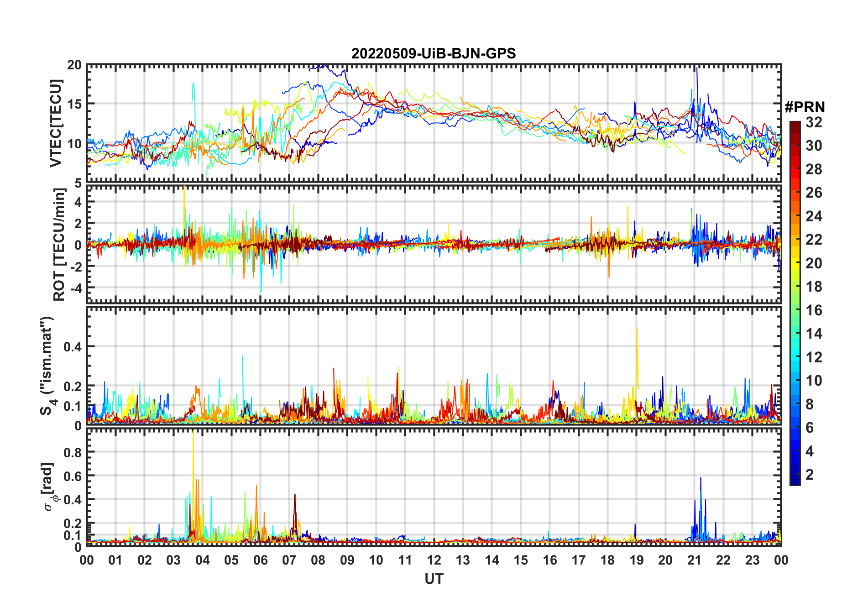Click inside the S4 scintillation plot panel
868x607 pixels.
coord(434,366)
